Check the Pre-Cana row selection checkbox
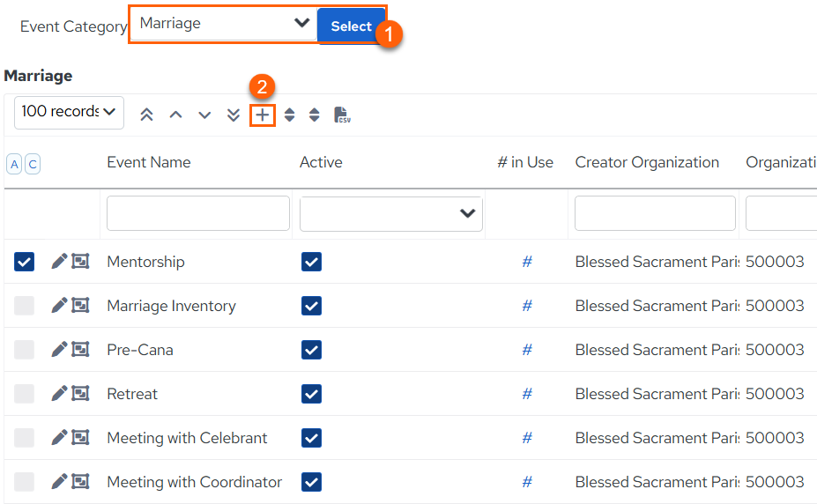 click(24, 349)
